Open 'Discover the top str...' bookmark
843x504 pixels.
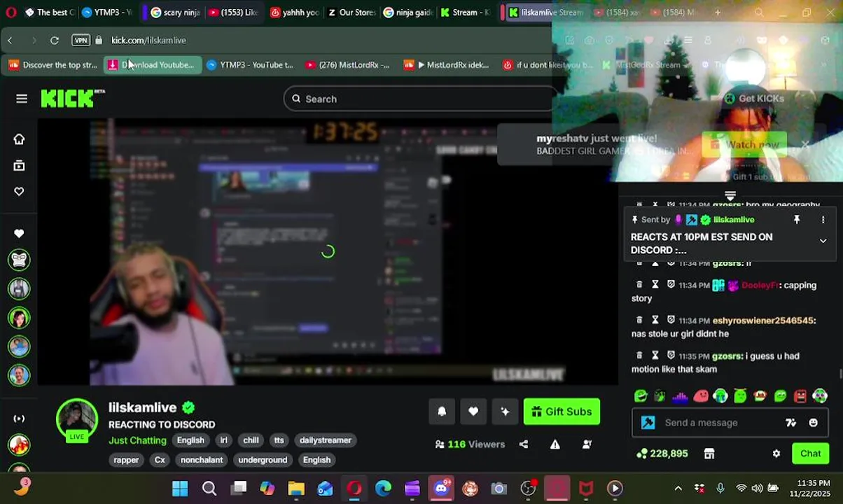[x=53, y=65]
